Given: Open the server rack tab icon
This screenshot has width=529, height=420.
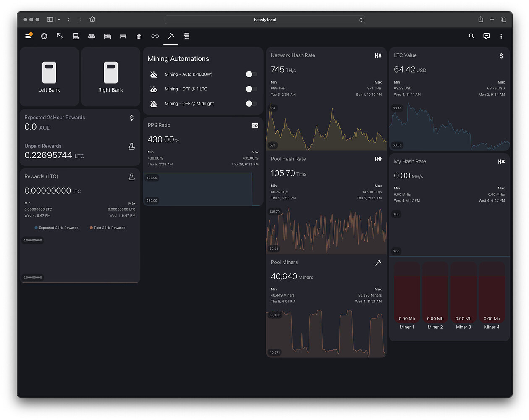Looking at the screenshot, I should tap(186, 36).
